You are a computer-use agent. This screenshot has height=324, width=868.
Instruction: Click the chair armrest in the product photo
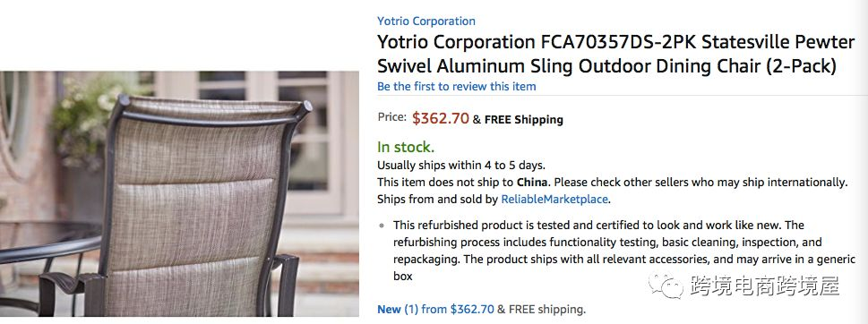pos(66,280)
